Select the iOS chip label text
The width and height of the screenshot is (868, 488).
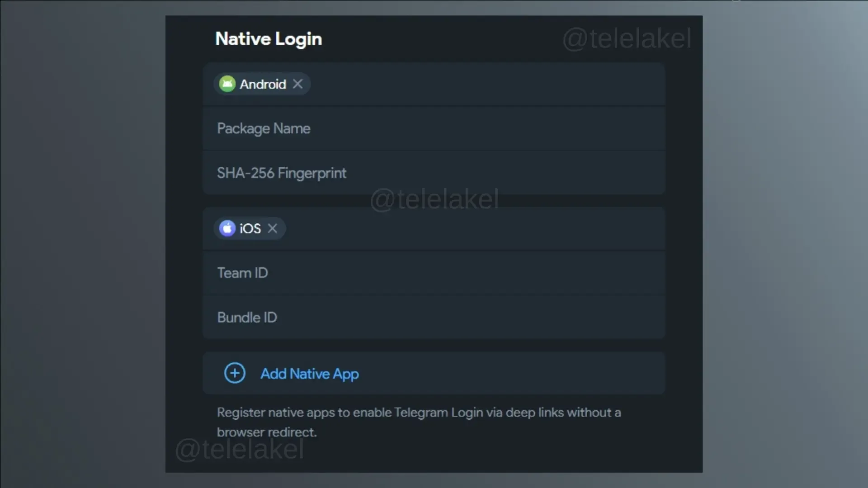click(x=250, y=229)
